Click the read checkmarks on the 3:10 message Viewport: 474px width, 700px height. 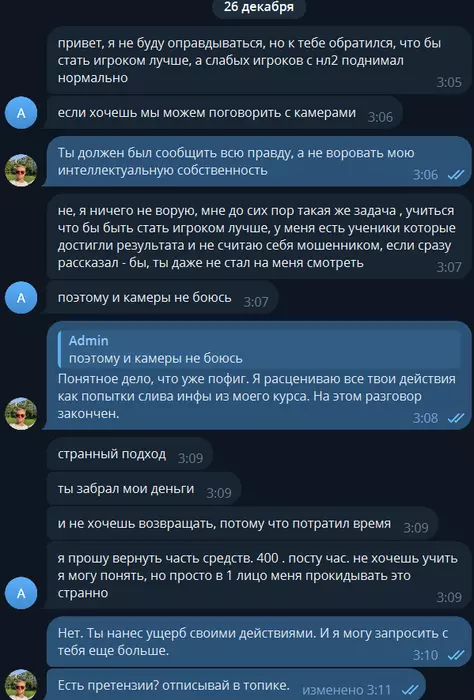coord(456,655)
